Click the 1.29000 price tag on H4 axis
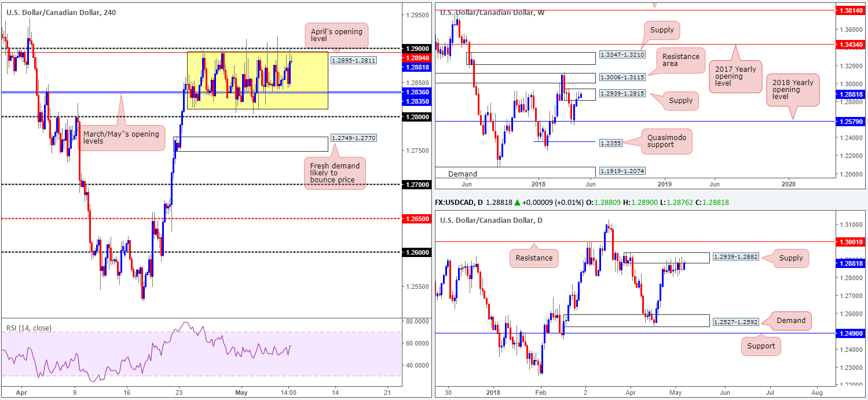This screenshot has width=868, height=400. 416,49
